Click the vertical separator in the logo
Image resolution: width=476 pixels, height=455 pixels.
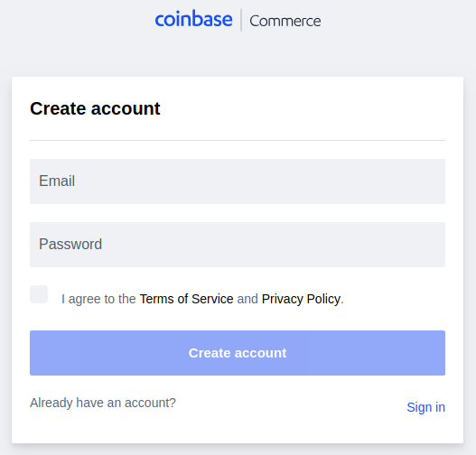click(x=241, y=21)
